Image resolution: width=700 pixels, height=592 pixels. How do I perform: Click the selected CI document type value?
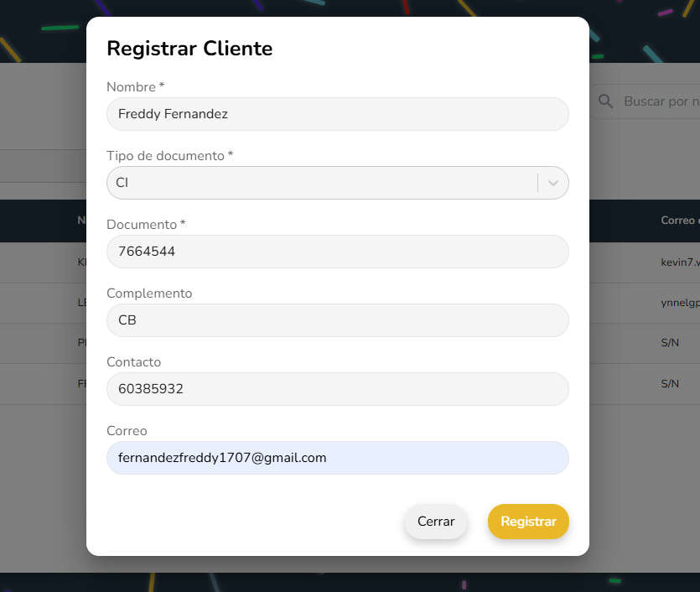122,183
